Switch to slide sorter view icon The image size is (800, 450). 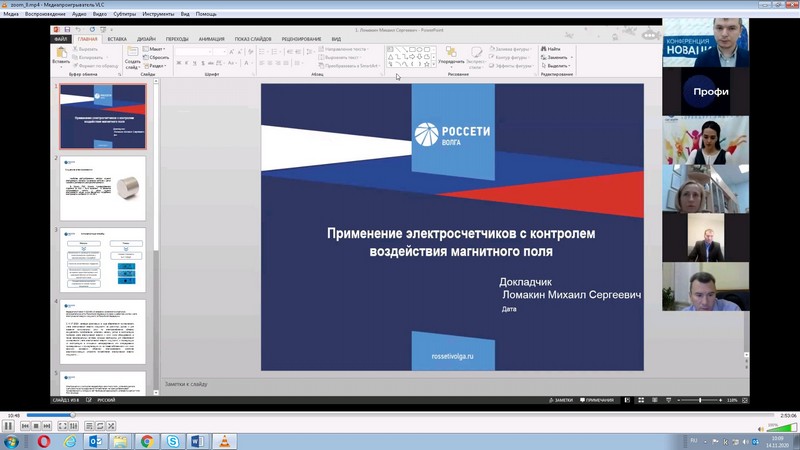click(x=641, y=400)
